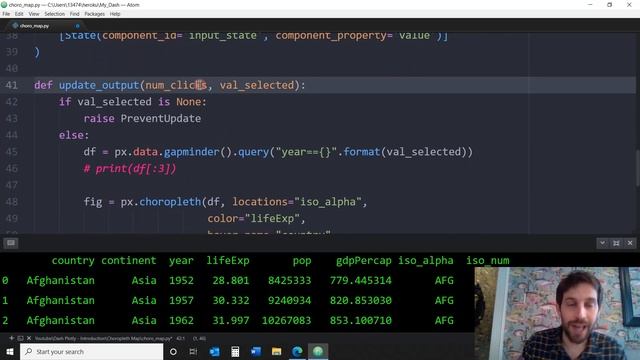Click the Atom logo in the title bar
This screenshot has width=640, height=360.
coord(4,4)
